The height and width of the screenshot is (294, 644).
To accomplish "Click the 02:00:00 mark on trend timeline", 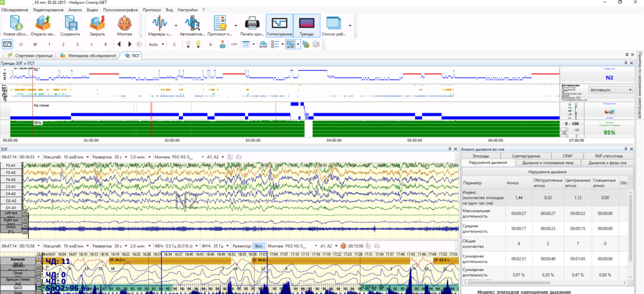I will [172, 140].
